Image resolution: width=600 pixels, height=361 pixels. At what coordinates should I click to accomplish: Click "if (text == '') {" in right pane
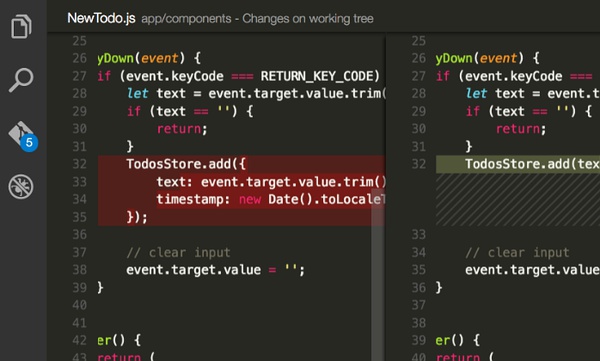click(529, 111)
